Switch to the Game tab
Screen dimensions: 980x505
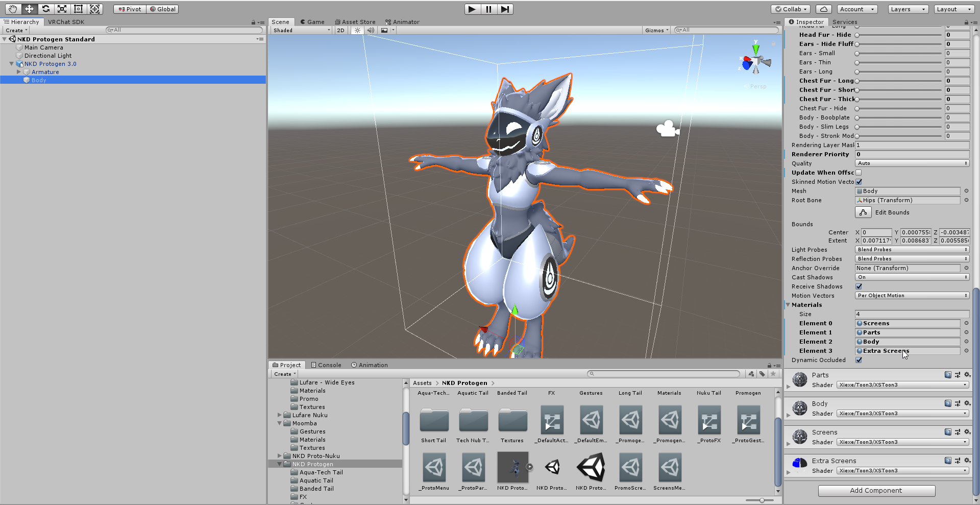point(312,22)
